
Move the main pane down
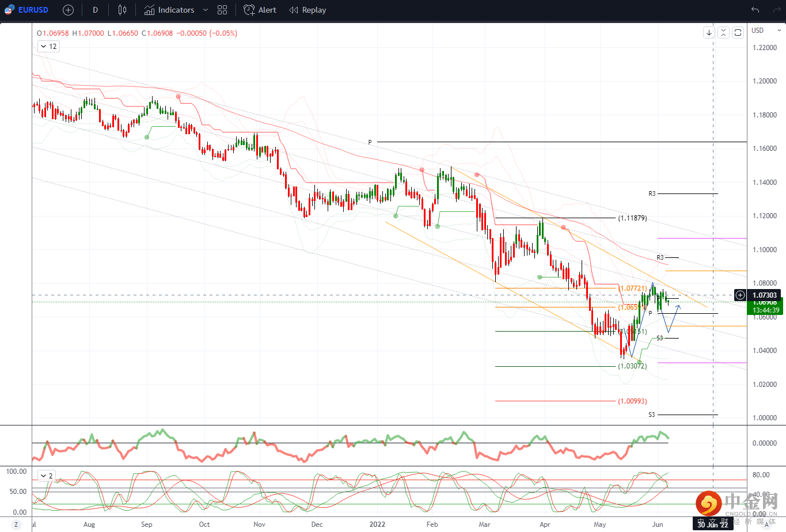709,33
